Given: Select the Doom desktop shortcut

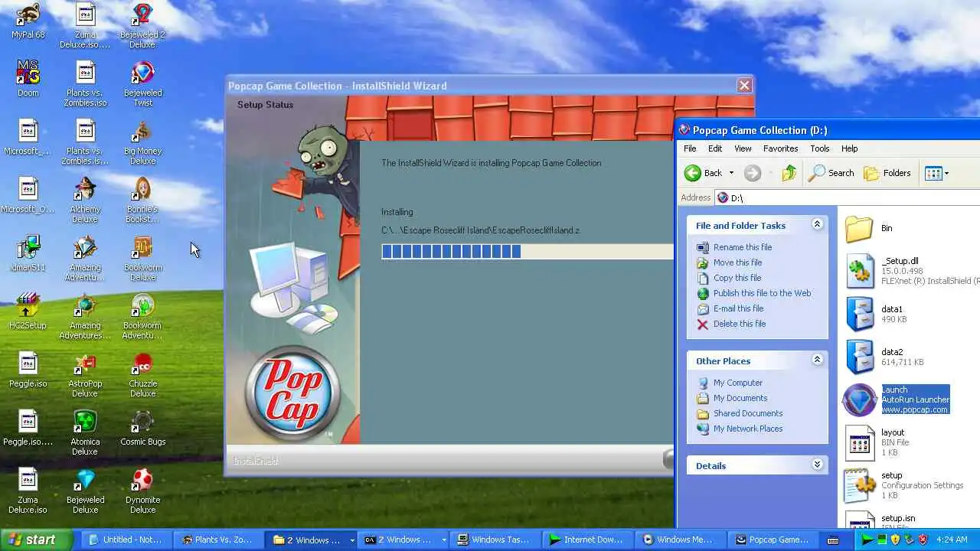Looking at the screenshot, I should [28, 79].
